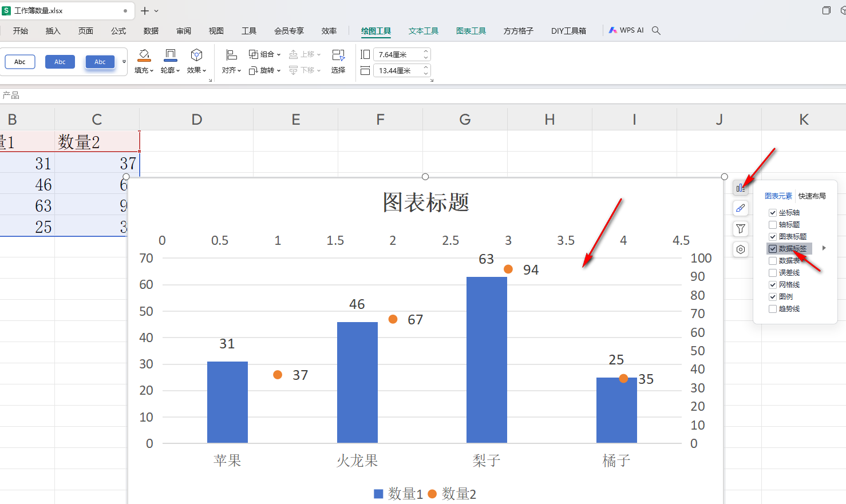846x504 pixels.
Task: Switch to the 文本工具 tab
Action: (x=424, y=31)
